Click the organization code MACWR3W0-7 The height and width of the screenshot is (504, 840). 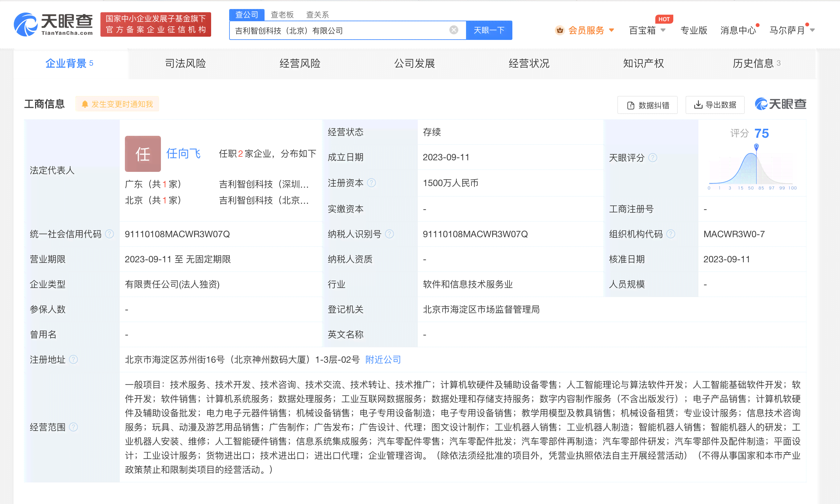click(734, 234)
